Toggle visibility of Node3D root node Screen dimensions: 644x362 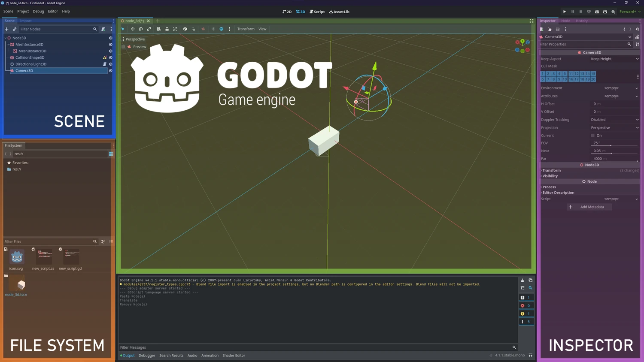click(x=110, y=38)
